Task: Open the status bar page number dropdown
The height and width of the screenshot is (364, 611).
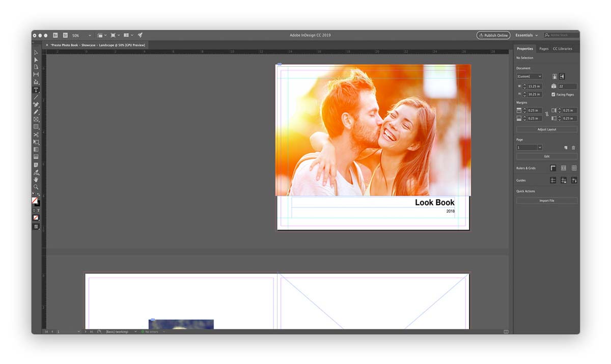Action: (78, 332)
